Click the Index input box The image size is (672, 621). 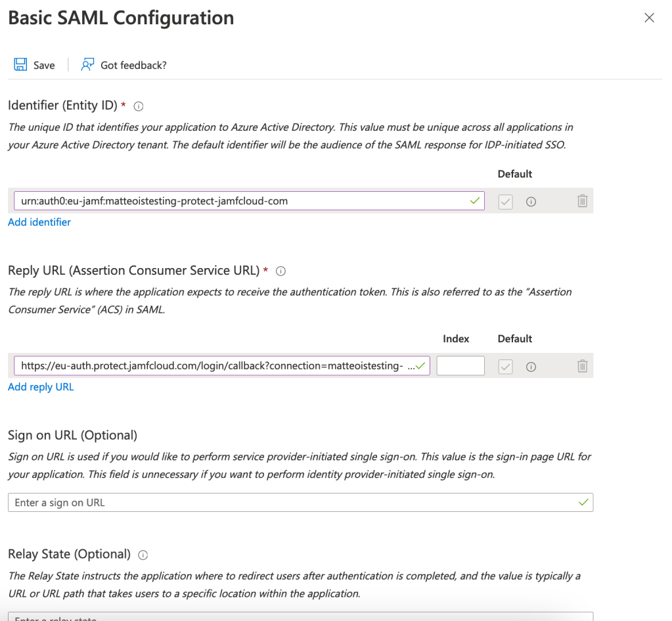460,366
